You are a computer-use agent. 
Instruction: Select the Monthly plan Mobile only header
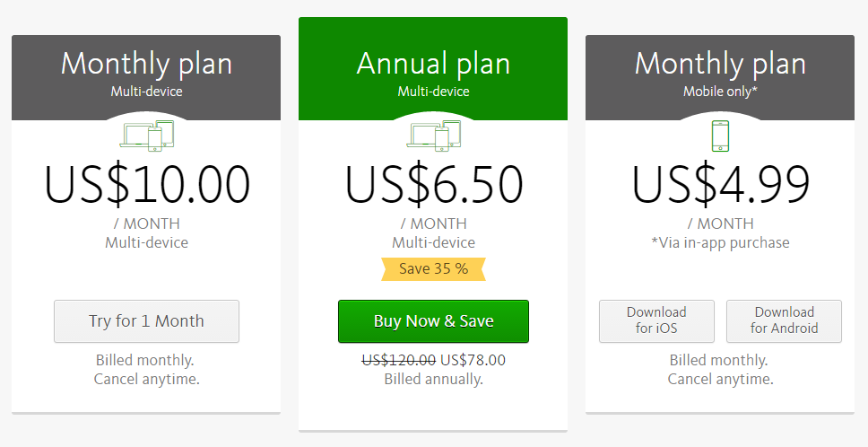[x=720, y=77]
